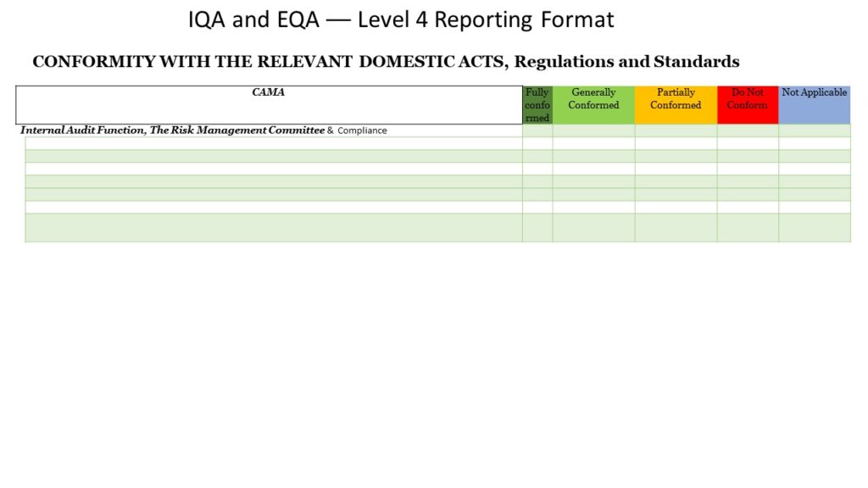868x488 pixels.
Task: Select Not Applicable cell in Internal Audit Function row
Action: [x=814, y=130]
